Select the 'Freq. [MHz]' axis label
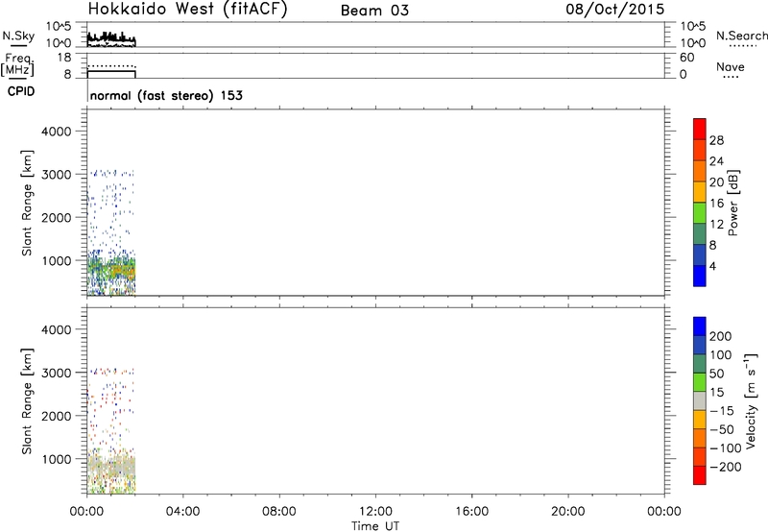The width and height of the screenshot is (768, 532). point(17,65)
